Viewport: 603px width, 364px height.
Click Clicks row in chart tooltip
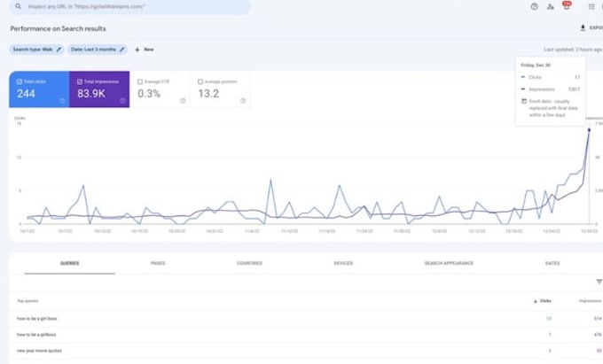click(551, 77)
